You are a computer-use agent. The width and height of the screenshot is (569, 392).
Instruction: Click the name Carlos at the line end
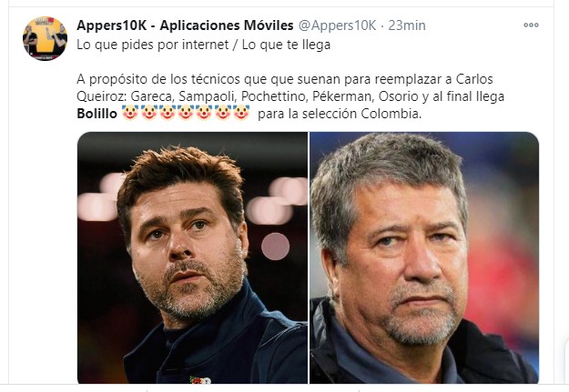click(x=474, y=79)
